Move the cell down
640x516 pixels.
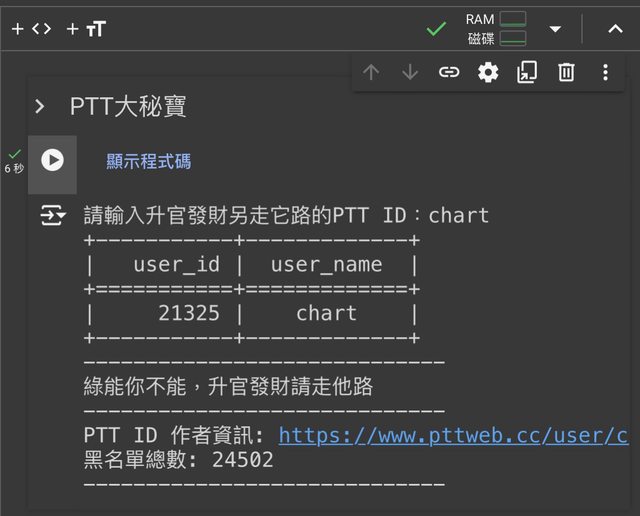click(410, 72)
